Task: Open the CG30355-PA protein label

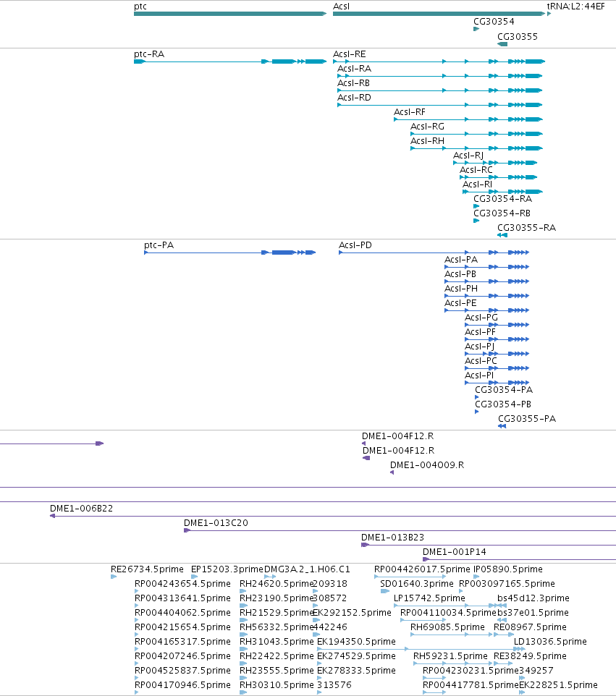Action: click(527, 419)
